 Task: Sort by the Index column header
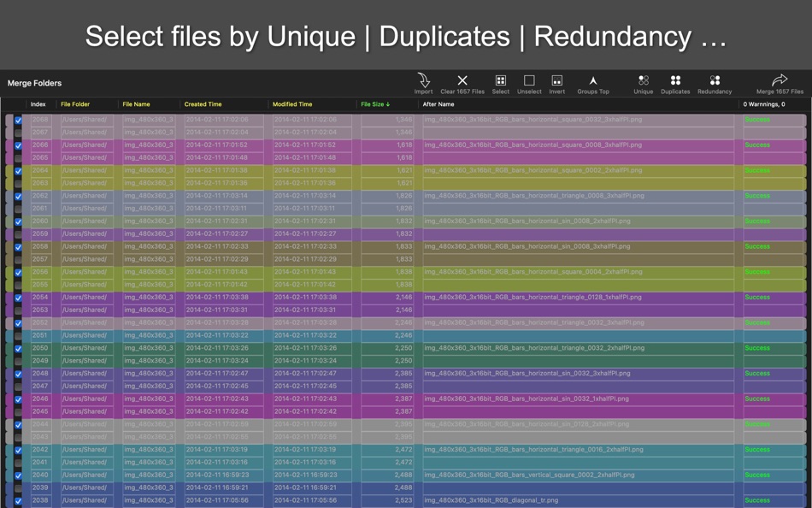click(38, 104)
